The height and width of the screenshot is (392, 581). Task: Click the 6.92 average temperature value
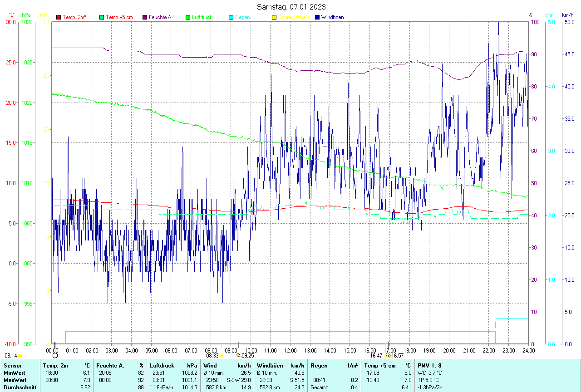pyautogui.click(x=85, y=387)
